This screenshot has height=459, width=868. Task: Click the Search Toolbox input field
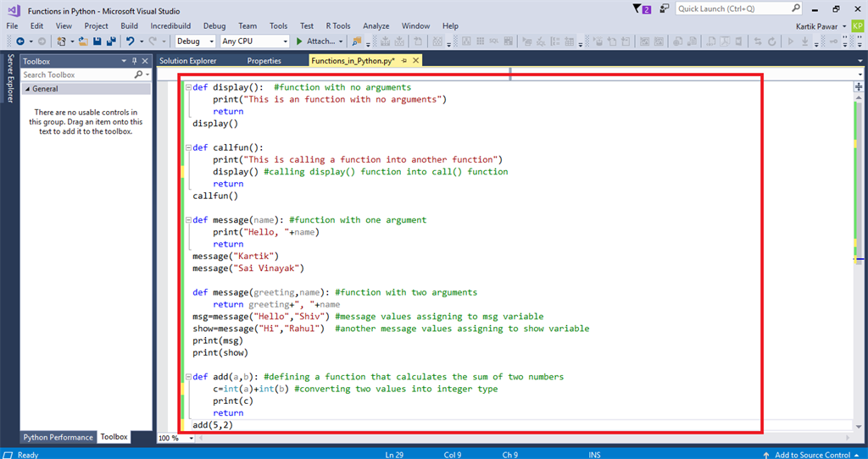pyautogui.click(x=76, y=75)
